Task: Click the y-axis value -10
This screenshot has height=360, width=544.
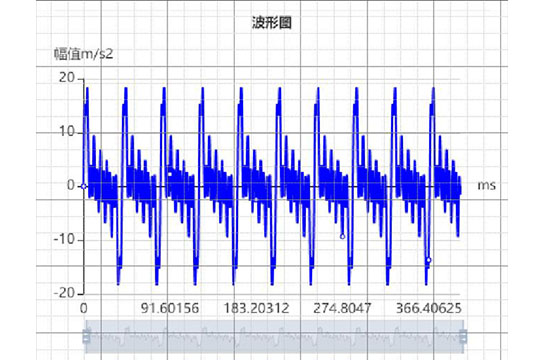Action: 65,239
